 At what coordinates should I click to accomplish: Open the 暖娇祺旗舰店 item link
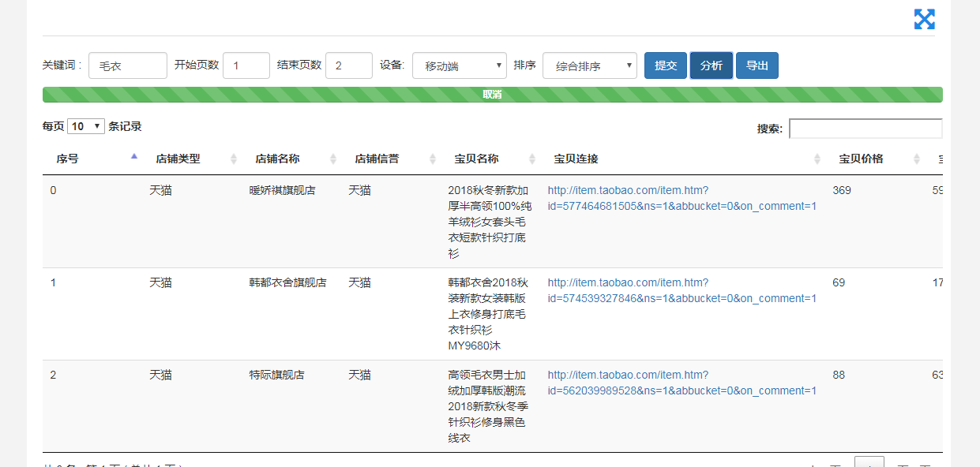click(x=681, y=199)
